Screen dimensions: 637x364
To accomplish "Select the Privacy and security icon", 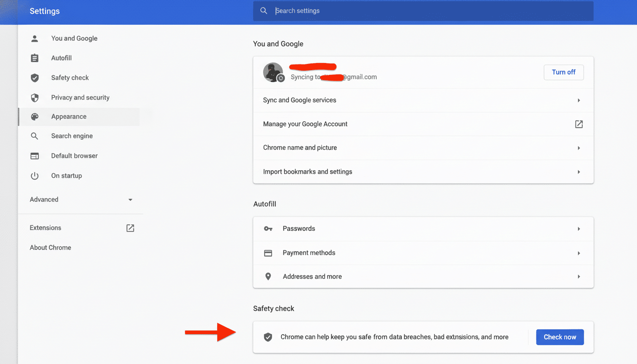I will click(x=35, y=97).
